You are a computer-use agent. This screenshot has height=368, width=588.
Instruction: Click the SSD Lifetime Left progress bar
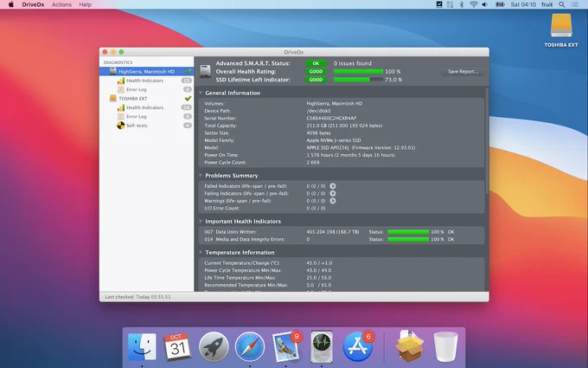tap(358, 80)
